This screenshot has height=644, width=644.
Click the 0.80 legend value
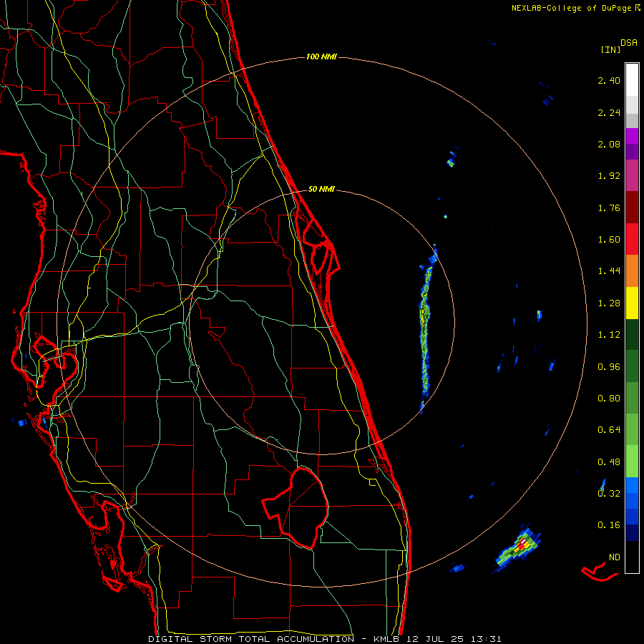[x=609, y=399]
